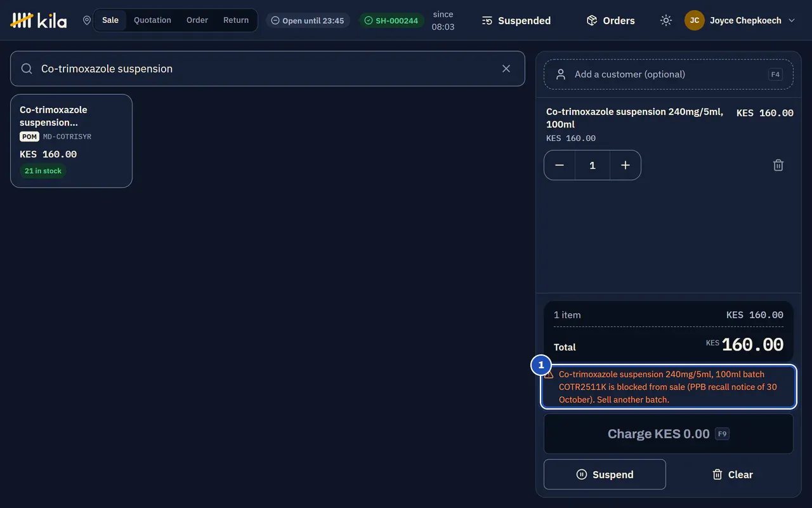This screenshot has height=508, width=812.
Task: Click the MD-COTRISYR SKU text
Action: pyautogui.click(x=67, y=137)
